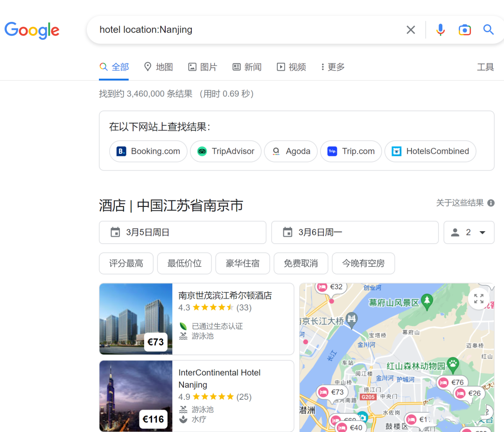Toggle the 免费取消 filter
504x432 pixels.
(x=301, y=263)
